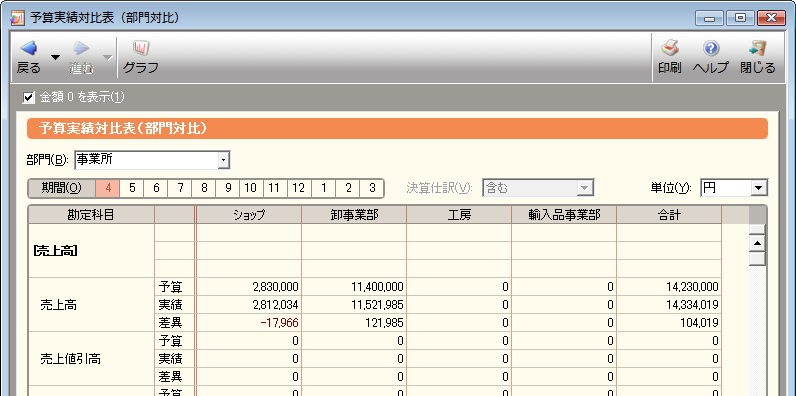
Task: Open the ヘルプ help icon
Action: pos(711,49)
